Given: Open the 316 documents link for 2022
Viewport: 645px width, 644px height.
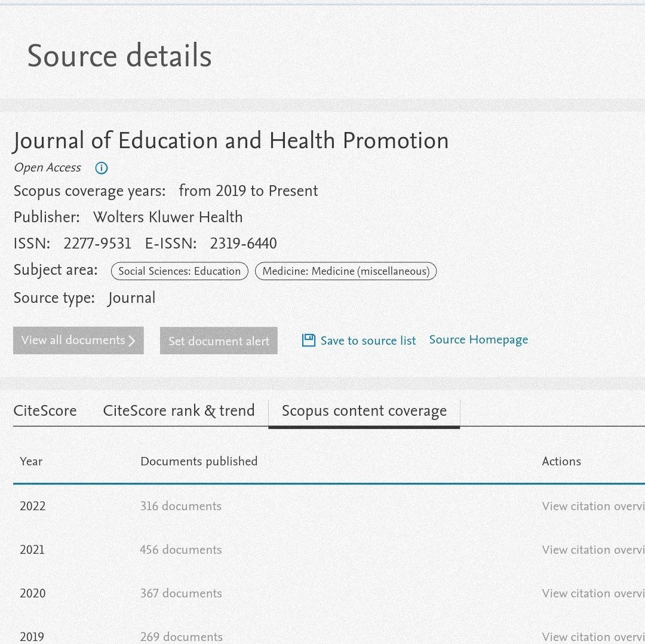Looking at the screenshot, I should click(x=180, y=506).
